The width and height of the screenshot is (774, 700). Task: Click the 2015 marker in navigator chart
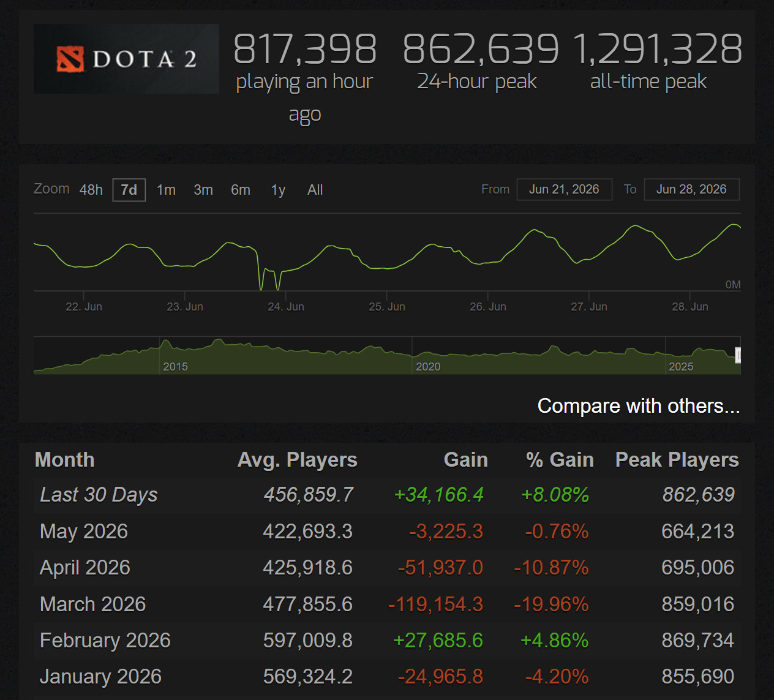pyautogui.click(x=175, y=366)
